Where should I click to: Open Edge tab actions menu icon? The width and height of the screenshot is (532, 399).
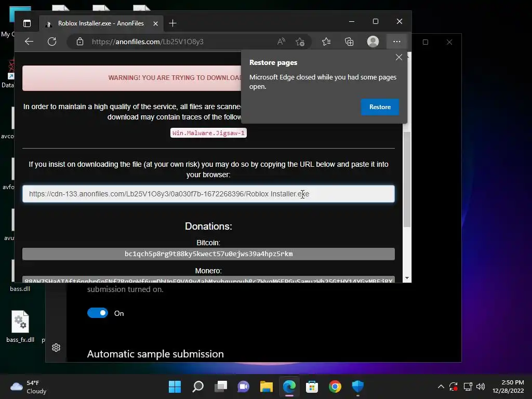point(27,23)
